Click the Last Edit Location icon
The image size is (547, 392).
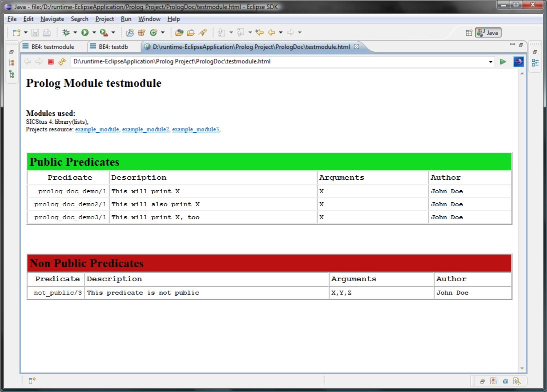(259, 32)
